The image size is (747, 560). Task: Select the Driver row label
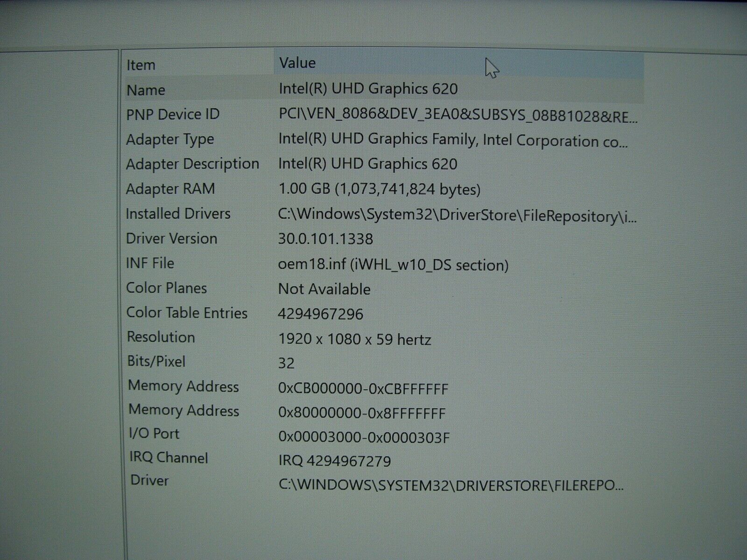coord(149,480)
